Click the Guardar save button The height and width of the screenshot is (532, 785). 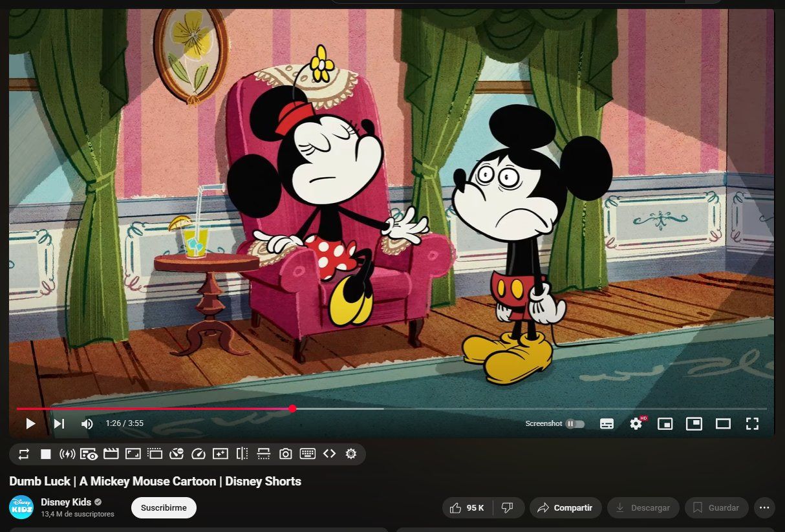point(716,508)
